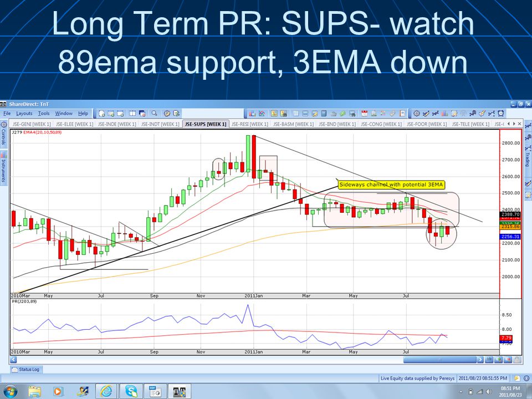Click the add chart window icon
This screenshot has width=532, height=399.
[111, 113]
